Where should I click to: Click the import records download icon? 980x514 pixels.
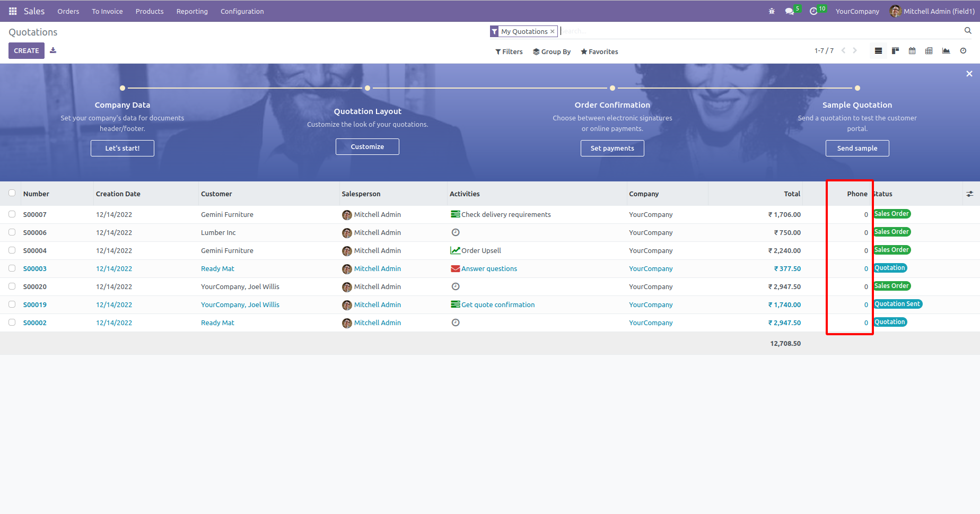coord(53,50)
